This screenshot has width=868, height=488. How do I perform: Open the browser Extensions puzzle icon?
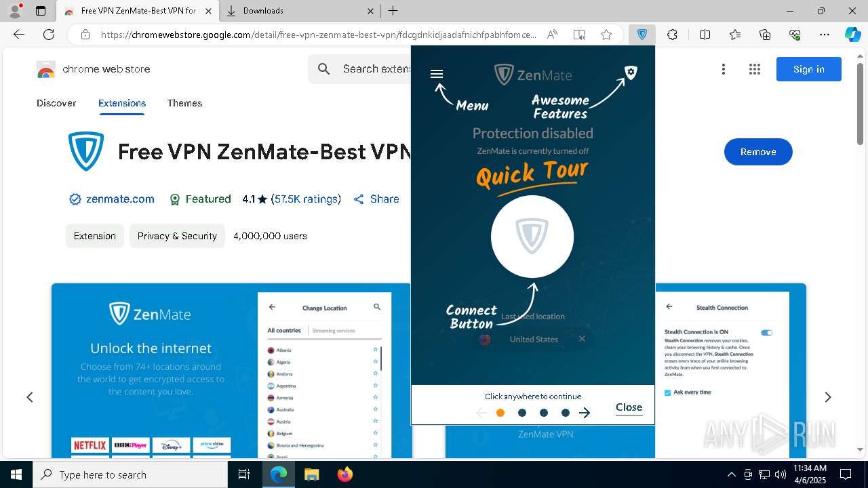[x=672, y=35]
